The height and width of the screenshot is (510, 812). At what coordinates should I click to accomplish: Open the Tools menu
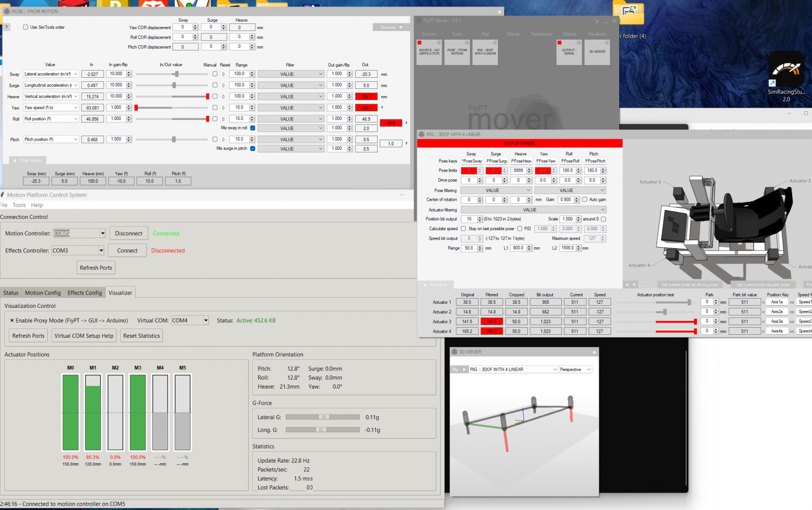(x=19, y=205)
